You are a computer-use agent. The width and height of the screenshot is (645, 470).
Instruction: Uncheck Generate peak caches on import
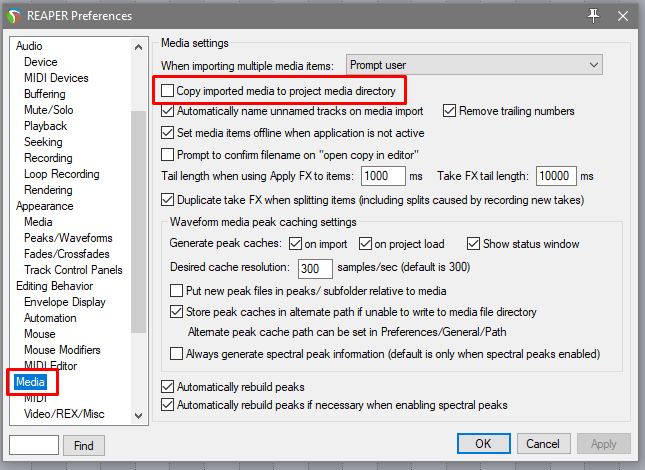point(295,244)
